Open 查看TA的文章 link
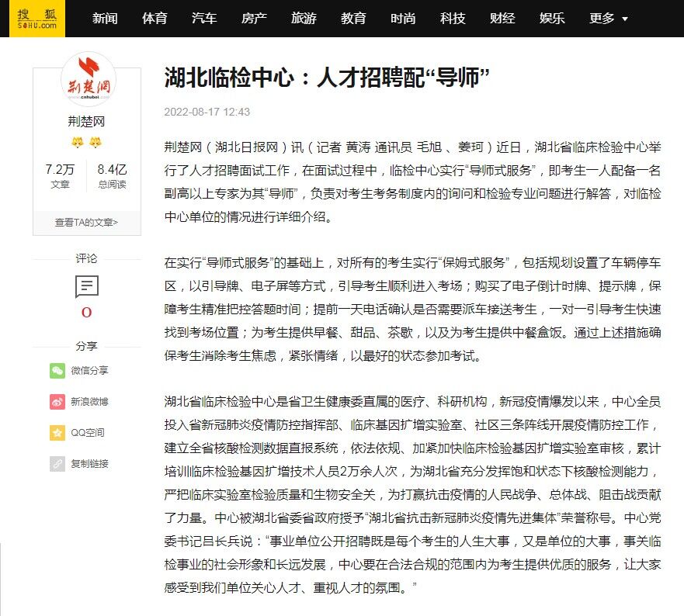Image resolution: width=684 pixels, height=616 pixels. point(86,223)
